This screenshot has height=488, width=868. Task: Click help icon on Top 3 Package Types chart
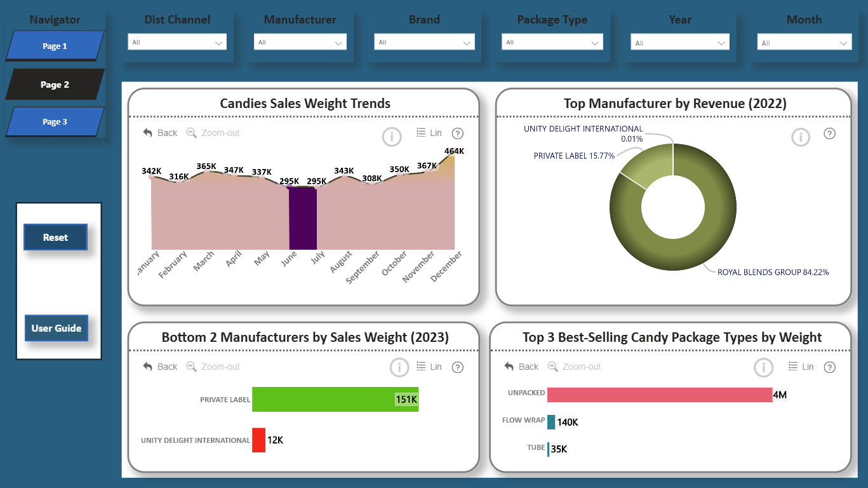coord(829,367)
